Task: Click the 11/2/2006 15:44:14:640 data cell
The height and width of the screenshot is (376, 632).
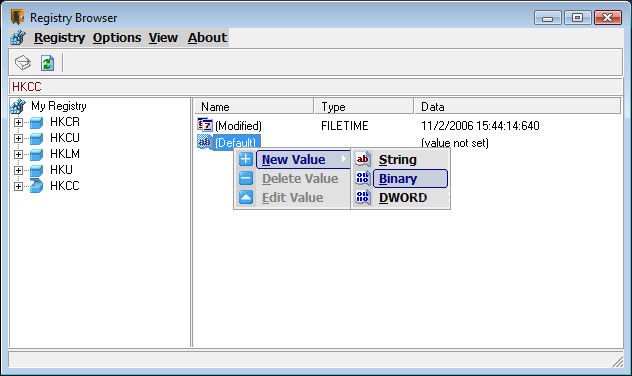Action: 480,126
